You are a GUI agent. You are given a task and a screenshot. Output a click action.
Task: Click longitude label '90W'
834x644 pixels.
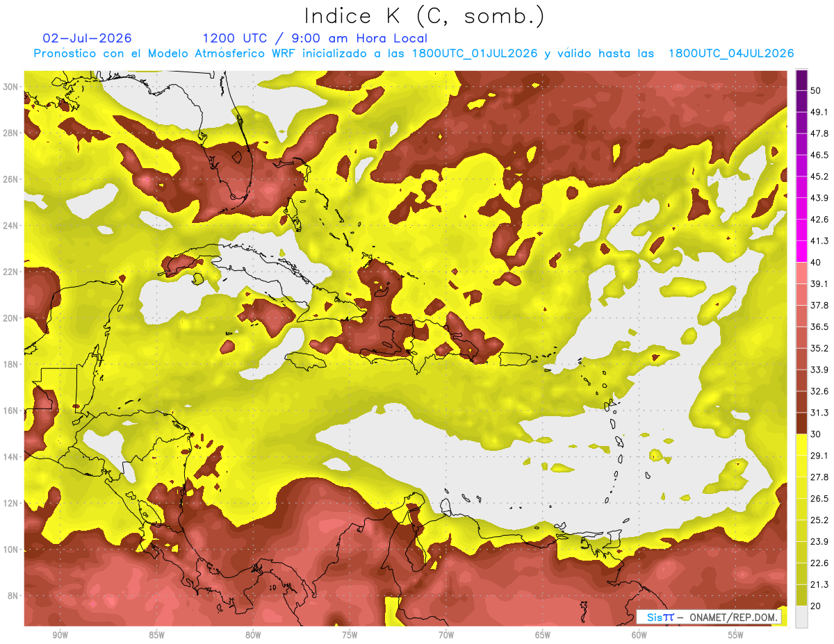point(60,636)
